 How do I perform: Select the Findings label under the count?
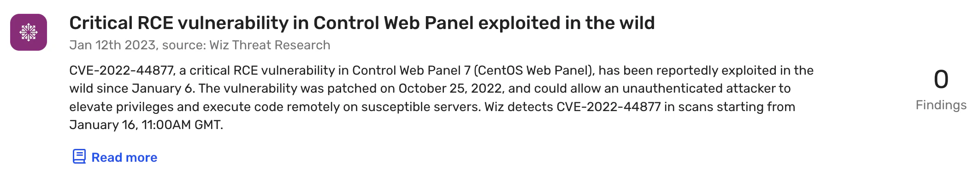941,105
